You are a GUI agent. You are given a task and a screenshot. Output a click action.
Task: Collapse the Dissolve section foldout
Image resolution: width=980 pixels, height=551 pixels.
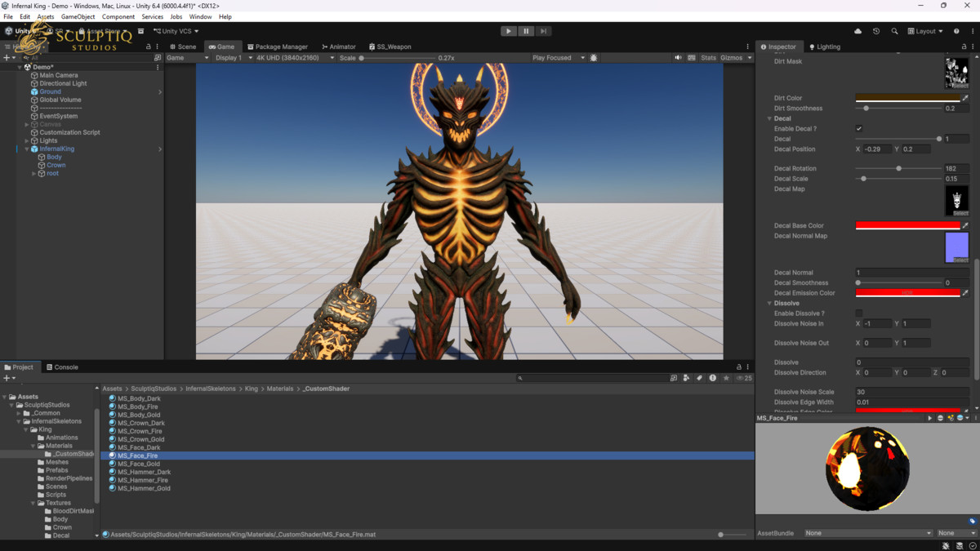pyautogui.click(x=769, y=304)
